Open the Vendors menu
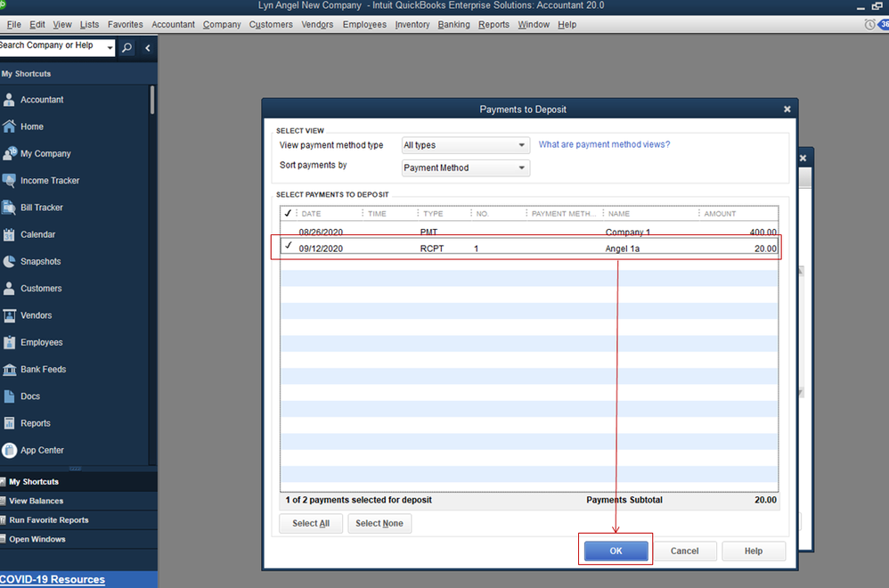Image resolution: width=889 pixels, height=588 pixels. tap(317, 24)
